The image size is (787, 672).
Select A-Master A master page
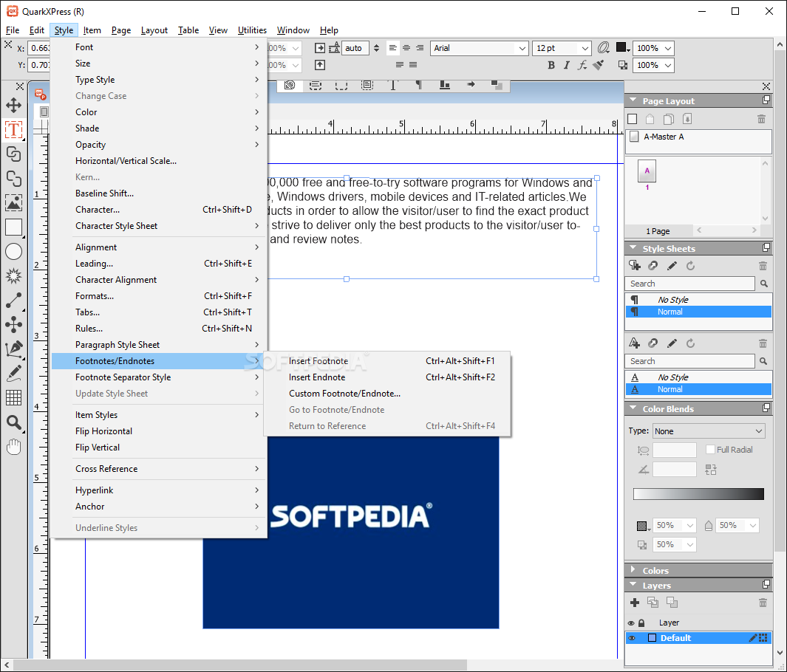(698, 137)
